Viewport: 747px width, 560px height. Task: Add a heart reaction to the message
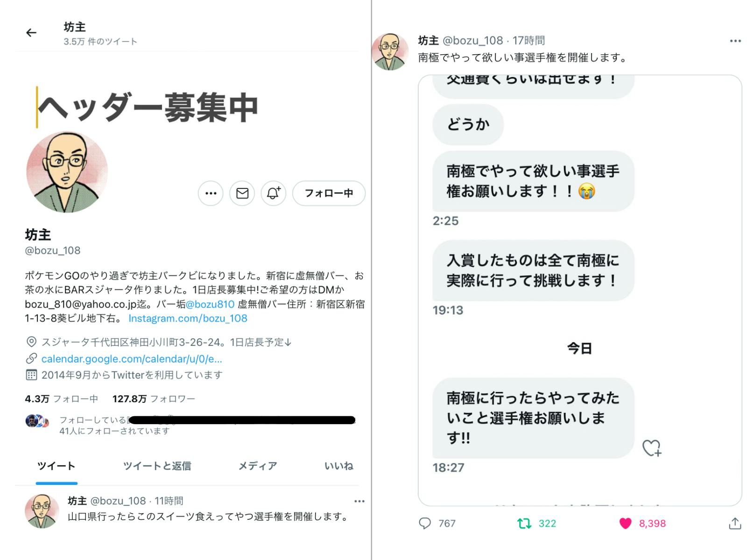click(652, 448)
